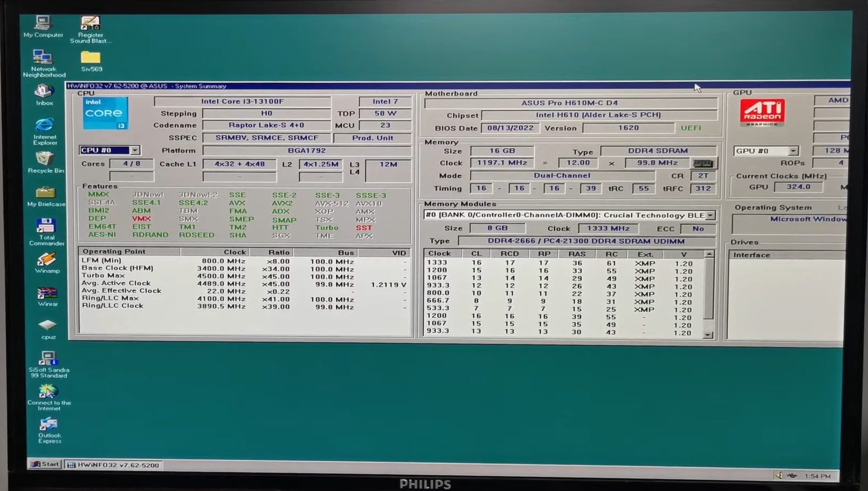
Task: Click the Ratio column header
Action: (x=271, y=252)
